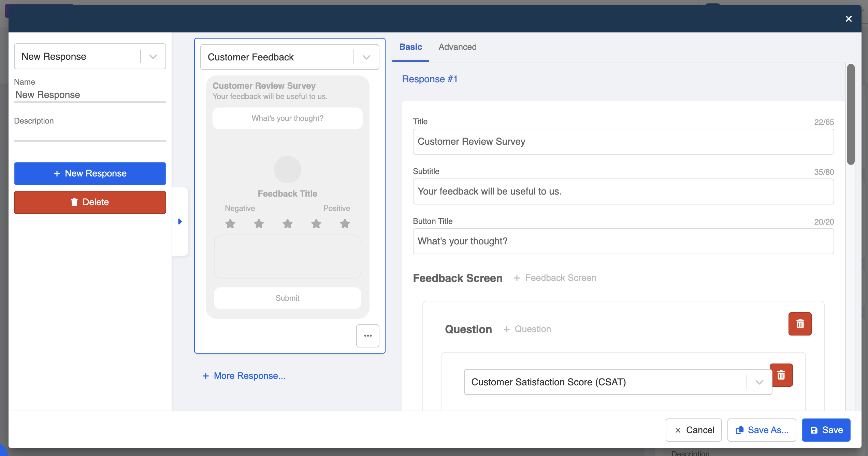Click the red Delete button

tap(90, 202)
